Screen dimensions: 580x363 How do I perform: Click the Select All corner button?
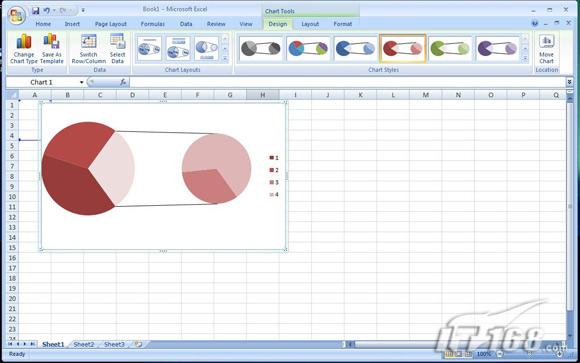13,95
